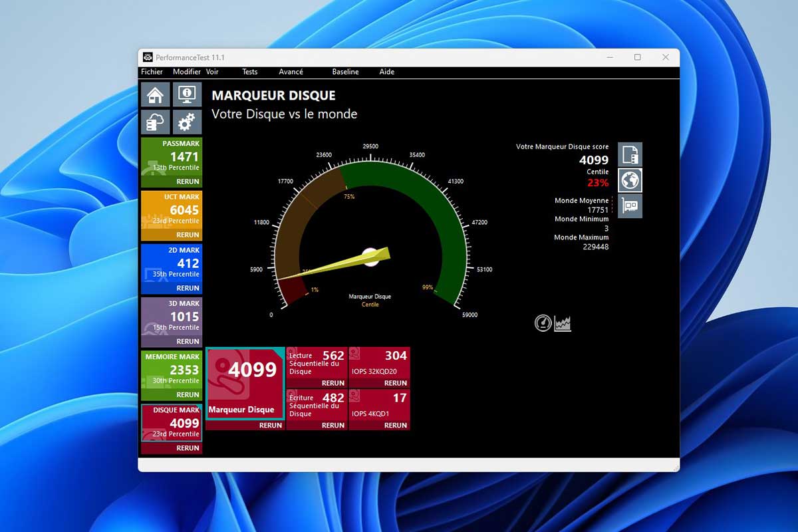This screenshot has height=532, width=798.
Task: Switch to line chart view icon
Action: pos(563,323)
